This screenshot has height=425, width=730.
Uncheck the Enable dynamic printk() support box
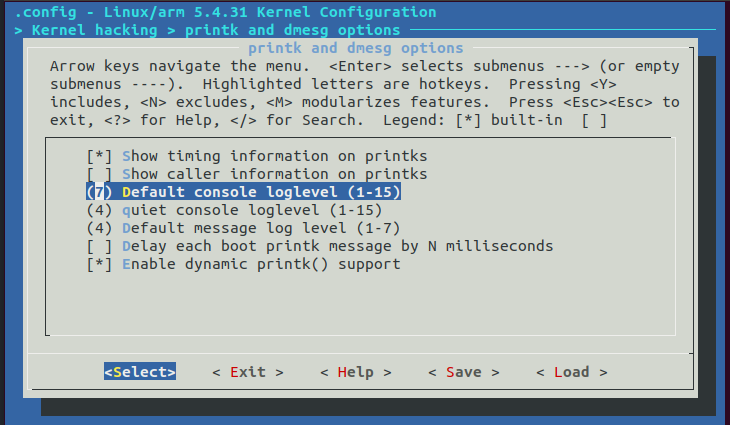[98, 264]
